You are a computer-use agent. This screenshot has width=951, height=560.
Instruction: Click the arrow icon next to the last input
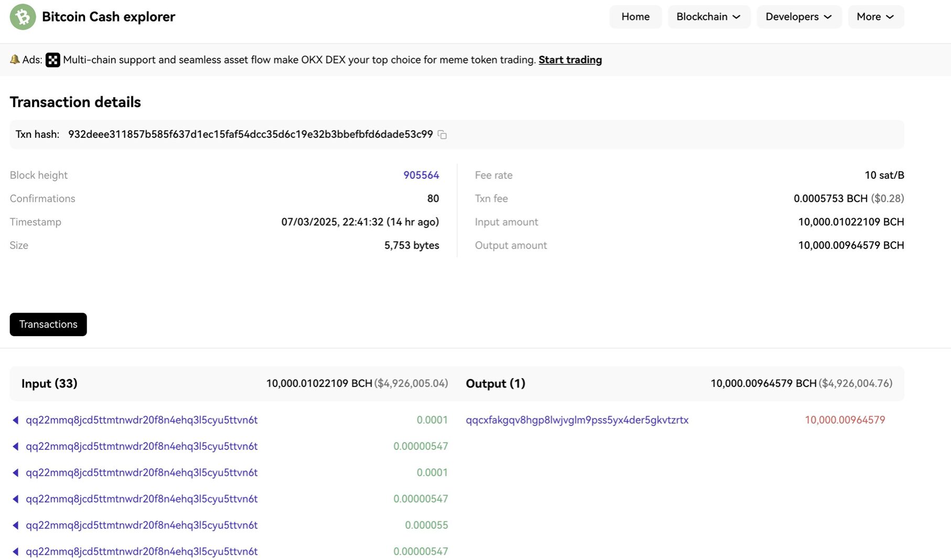click(15, 552)
